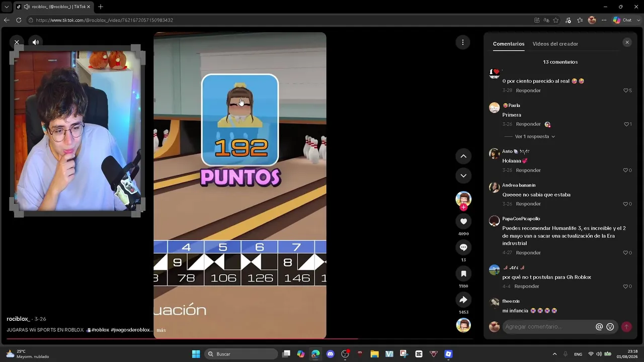The width and height of the screenshot is (644, 362).
Task: Open the tab search dropdown
Action: pyautogui.click(x=7, y=7)
